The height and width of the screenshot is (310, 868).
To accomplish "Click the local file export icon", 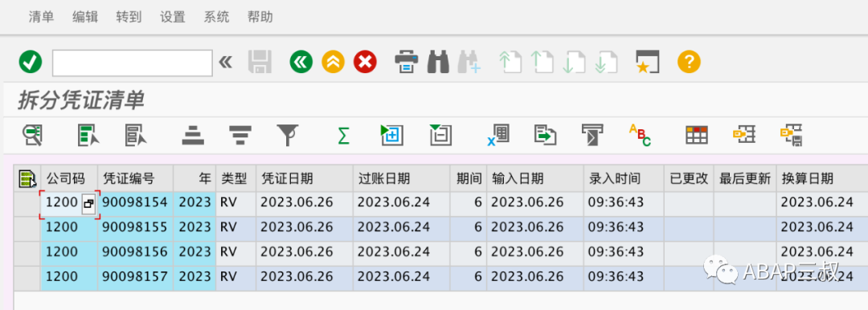I will coord(545,135).
